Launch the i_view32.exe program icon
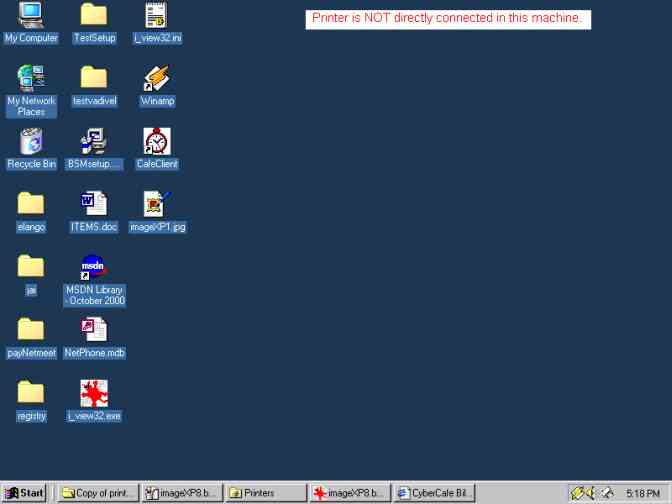This screenshot has width=672, height=504. (x=94, y=394)
